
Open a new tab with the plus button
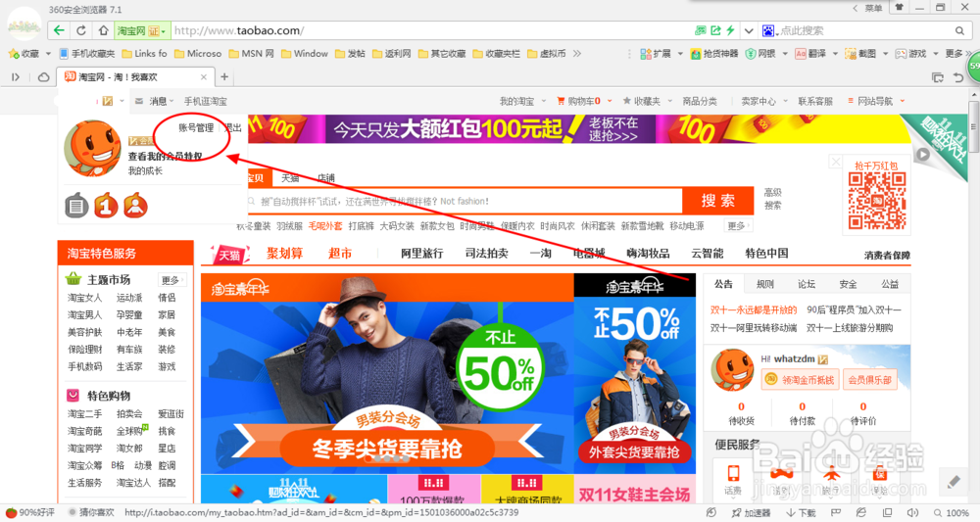tap(224, 76)
